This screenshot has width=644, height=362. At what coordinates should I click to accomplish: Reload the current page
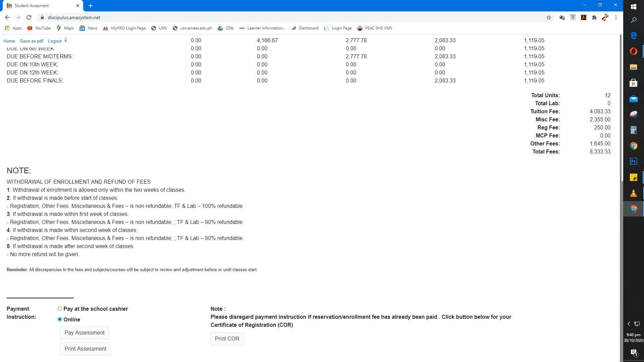pyautogui.click(x=29, y=17)
